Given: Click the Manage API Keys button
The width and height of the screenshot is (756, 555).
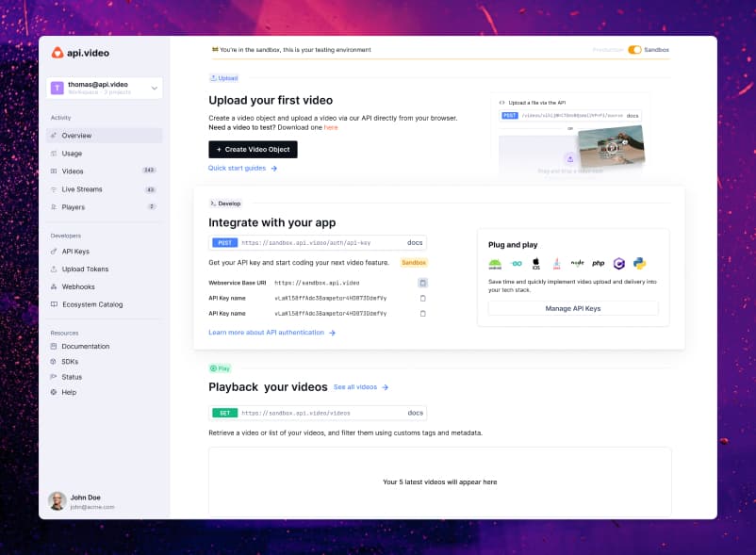Looking at the screenshot, I should pyautogui.click(x=573, y=308).
